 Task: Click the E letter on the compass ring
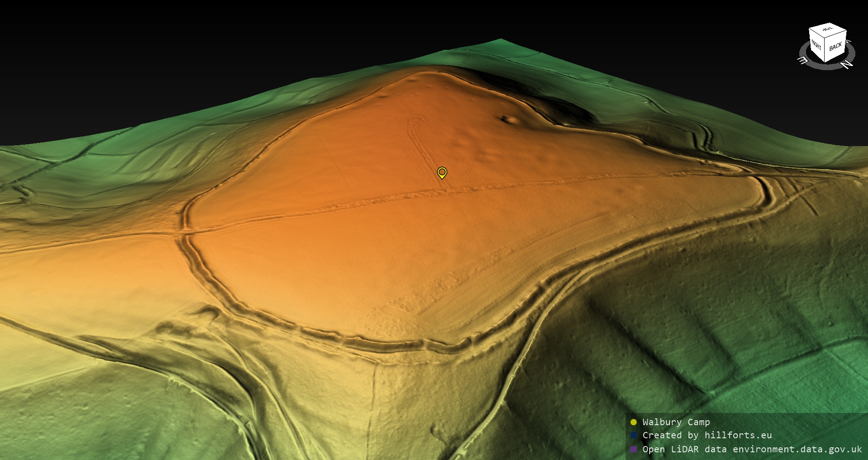[x=802, y=60]
